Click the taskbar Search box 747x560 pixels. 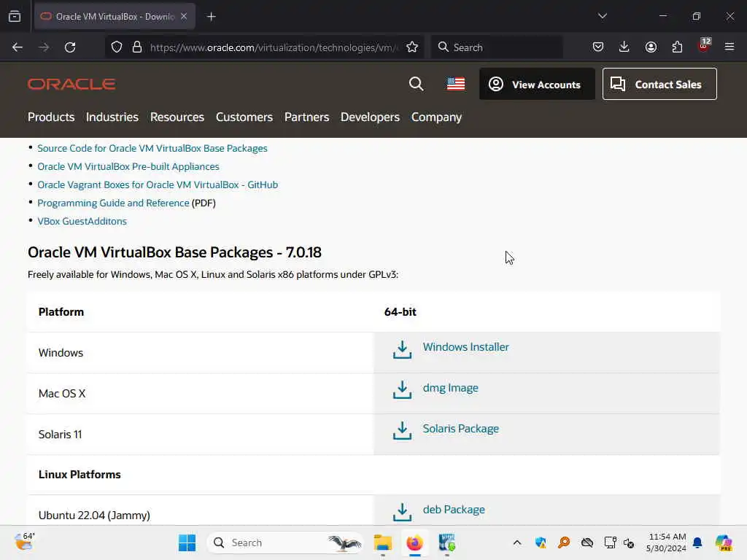(285, 542)
